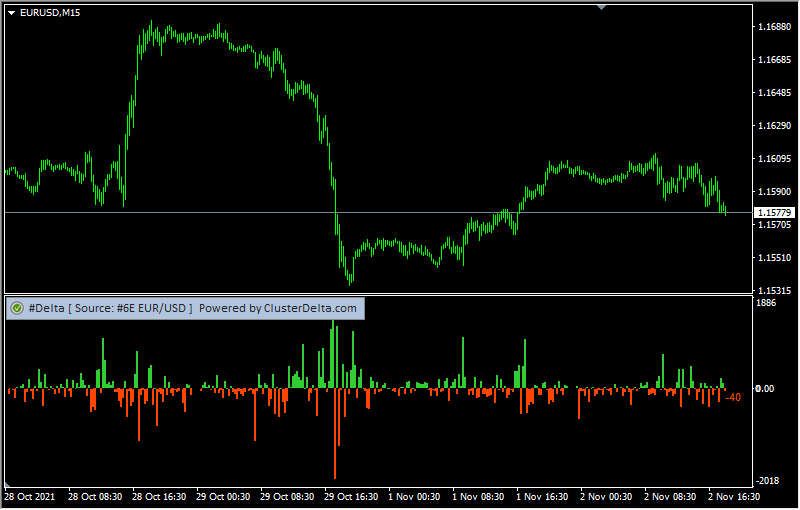Click the current price label 1.15779
Viewport: 800px width, 510px height.
pyautogui.click(x=774, y=212)
